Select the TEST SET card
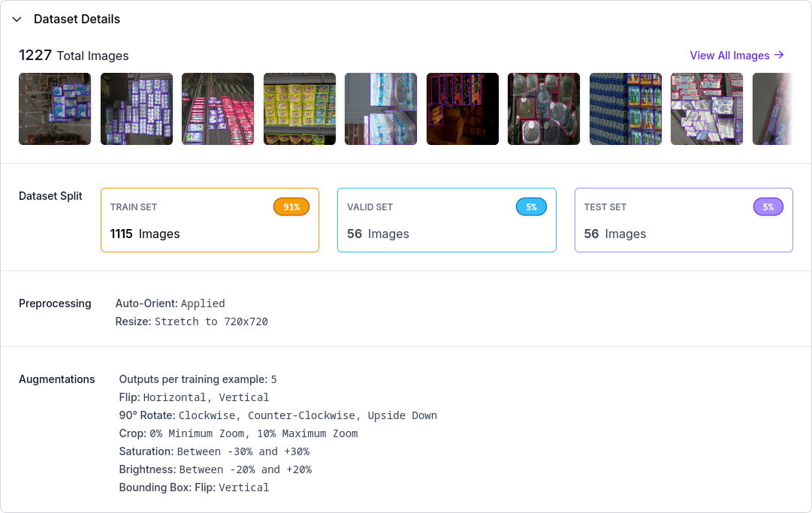This screenshot has width=812, height=513. [x=684, y=220]
